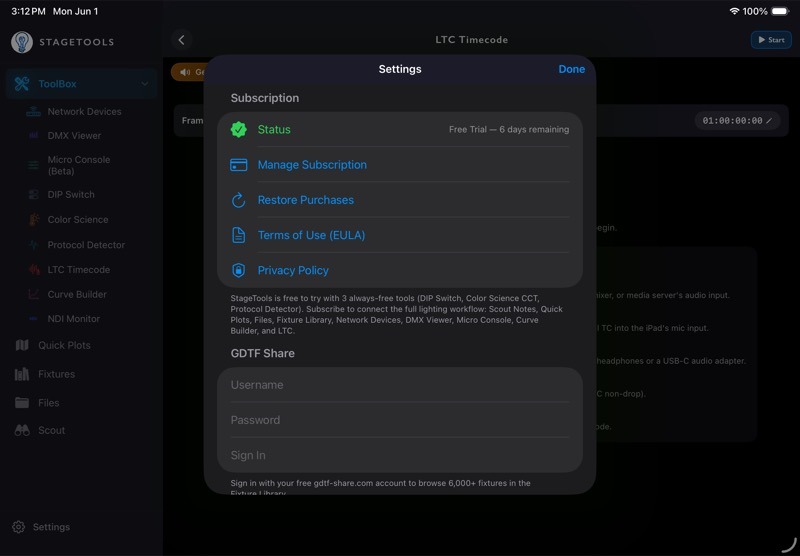Open Network Devices tool
This screenshot has height=556, width=800.
[x=84, y=111]
